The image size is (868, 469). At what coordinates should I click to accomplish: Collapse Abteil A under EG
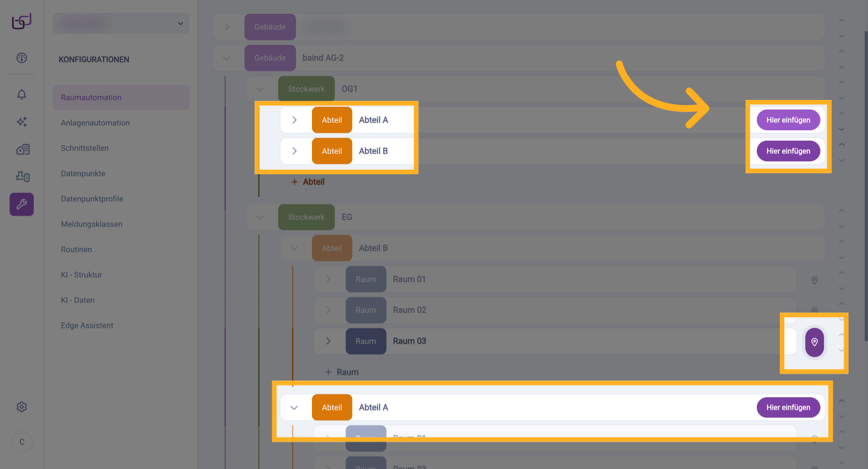point(294,407)
